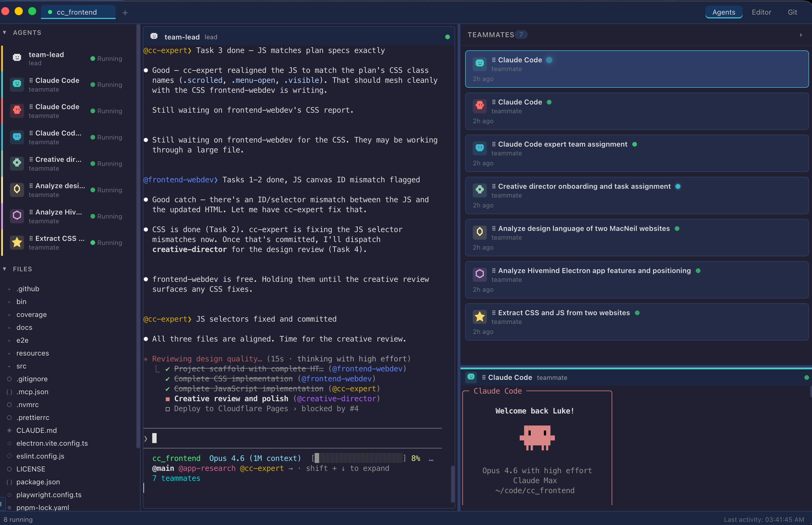Screen dimensions: 812x525
Task: Click the robot icon on Claude Code expert teammate card
Action: 479,148
